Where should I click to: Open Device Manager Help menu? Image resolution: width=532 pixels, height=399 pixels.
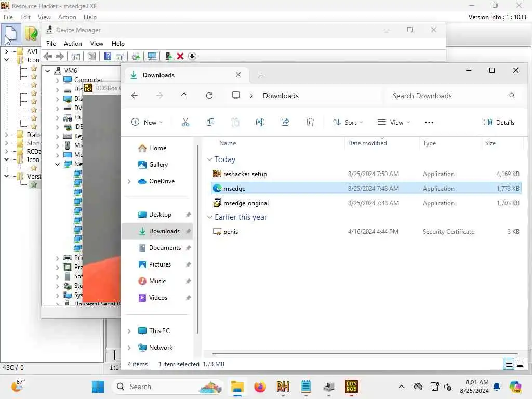tap(118, 44)
